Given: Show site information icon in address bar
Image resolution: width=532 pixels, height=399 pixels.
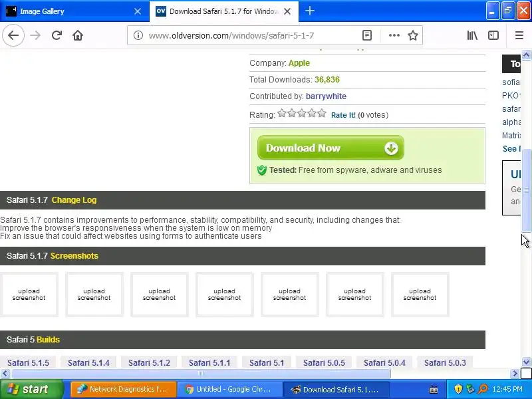Looking at the screenshot, I should tap(138, 35).
